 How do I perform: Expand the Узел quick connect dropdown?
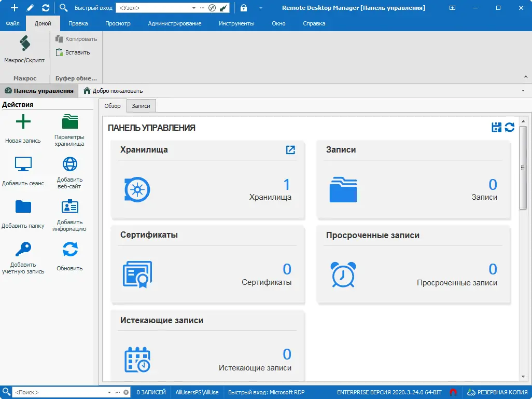point(194,8)
